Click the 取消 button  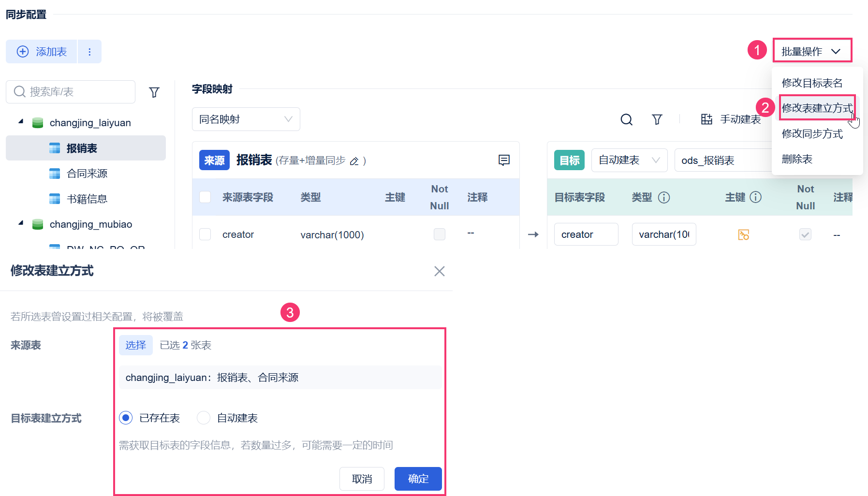(362, 479)
